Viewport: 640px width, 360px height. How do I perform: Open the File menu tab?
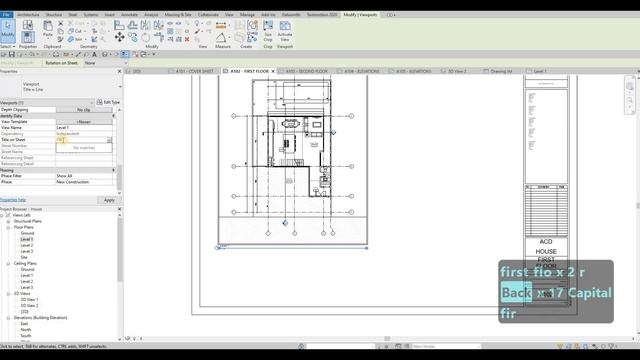tap(6, 15)
